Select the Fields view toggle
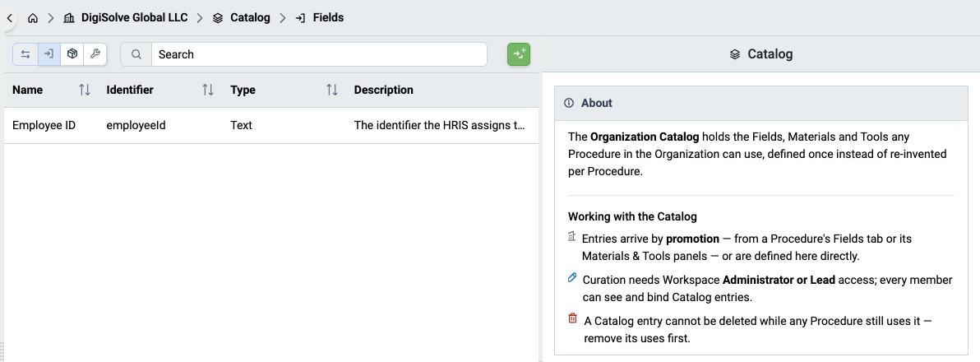This screenshot has height=362, width=980. (49, 54)
